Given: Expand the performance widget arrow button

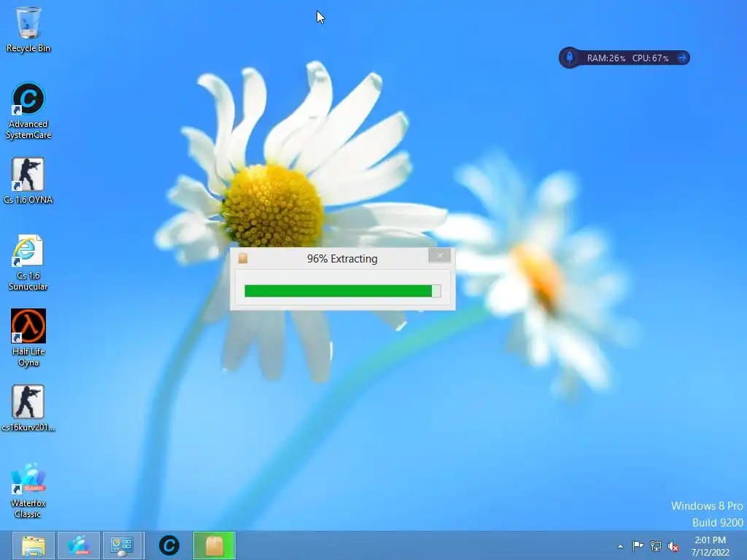Looking at the screenshot, I should (682, 58).
